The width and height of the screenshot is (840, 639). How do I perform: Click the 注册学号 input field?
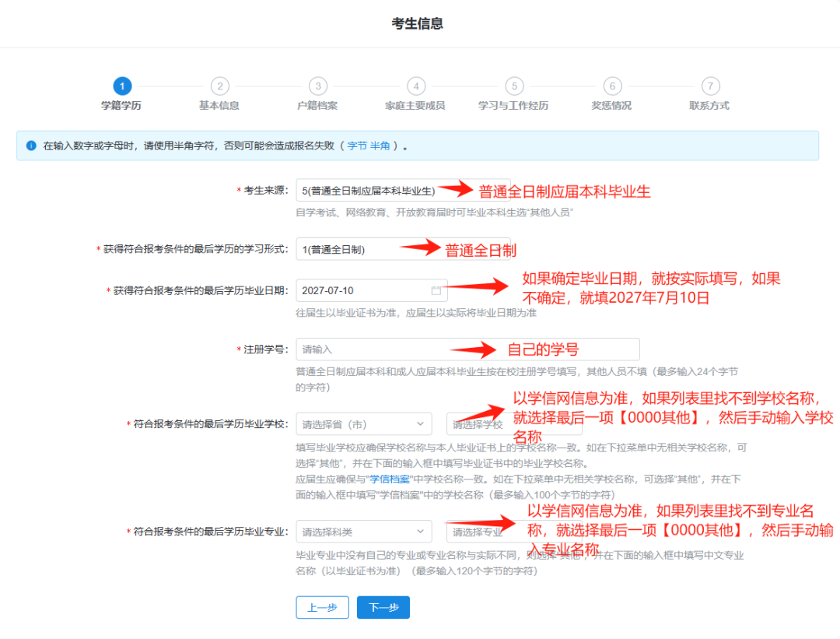[x=467, y=349]
